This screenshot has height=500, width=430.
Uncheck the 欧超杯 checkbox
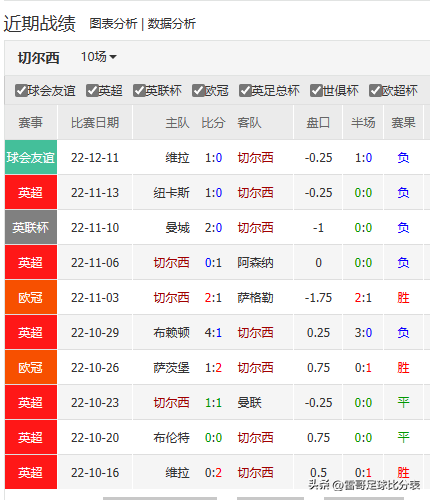[x=375, y=90]
